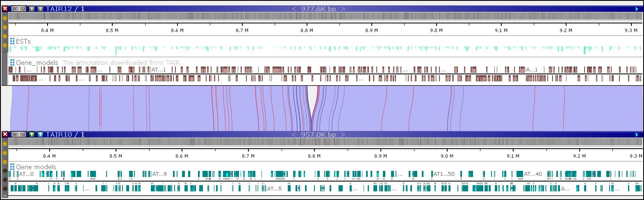The height and width of the screenshot is (200, 644).
Task: Click GO TO in the TAIR10 panel
Action: [x=18, y=134]
